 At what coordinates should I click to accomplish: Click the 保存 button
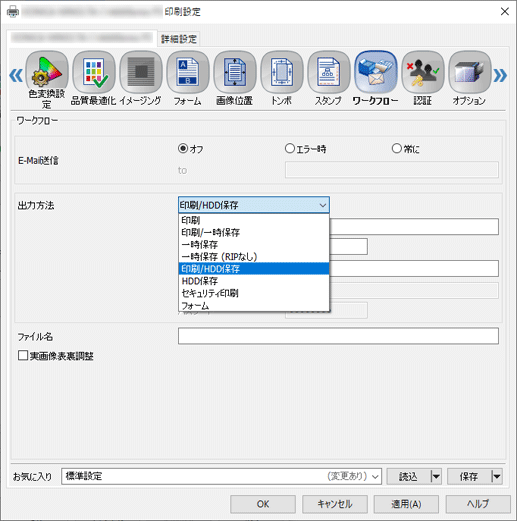tap(469, 476)
